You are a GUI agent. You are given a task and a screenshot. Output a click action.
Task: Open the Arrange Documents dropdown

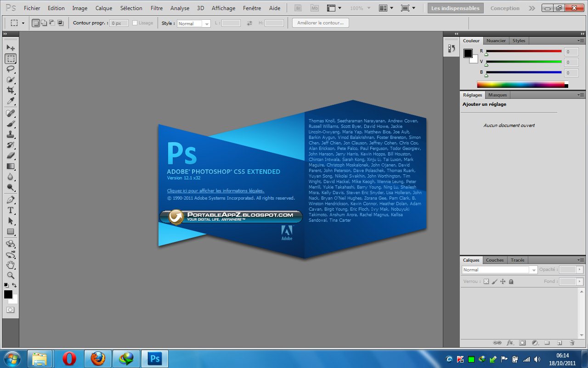pos(386,8)
